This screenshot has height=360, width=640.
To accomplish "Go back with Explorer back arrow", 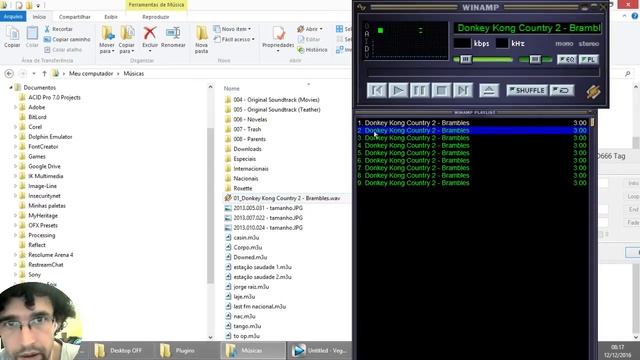I will point(9,73).
